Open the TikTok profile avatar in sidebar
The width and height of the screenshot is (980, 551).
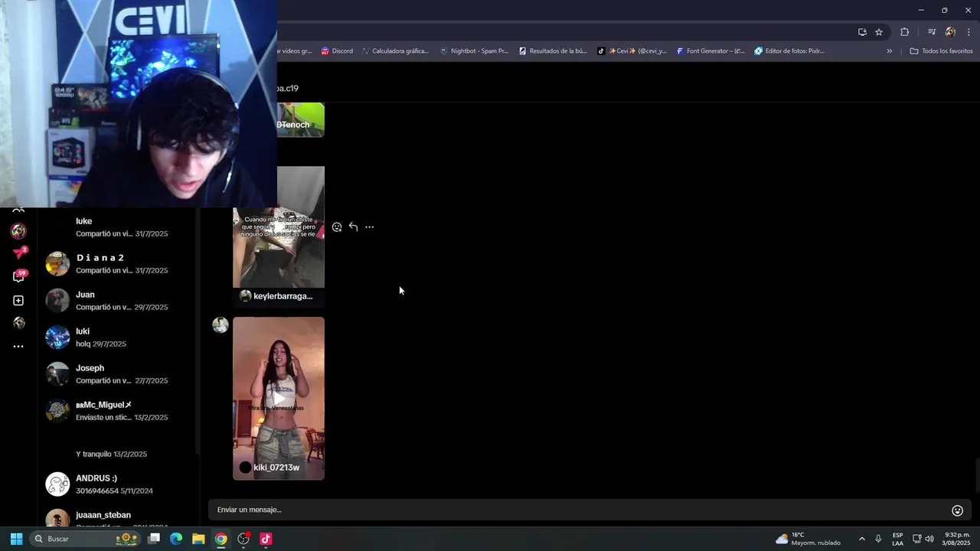18,323
